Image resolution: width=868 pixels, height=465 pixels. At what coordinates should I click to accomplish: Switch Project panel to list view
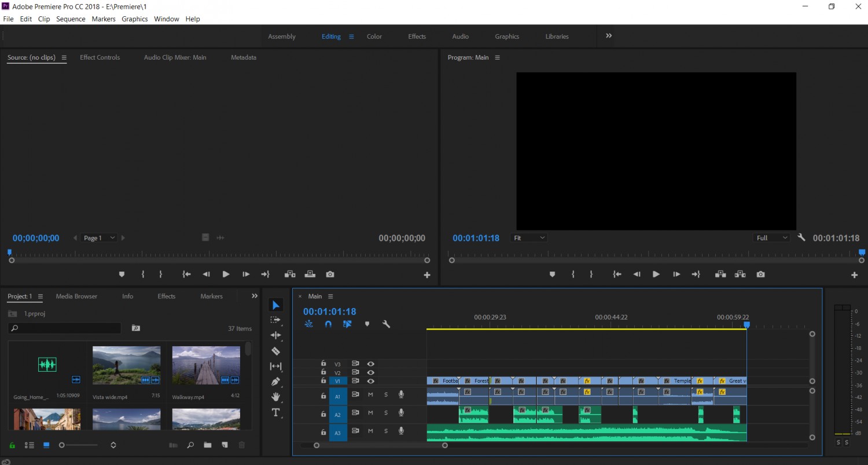pos(29,445)
